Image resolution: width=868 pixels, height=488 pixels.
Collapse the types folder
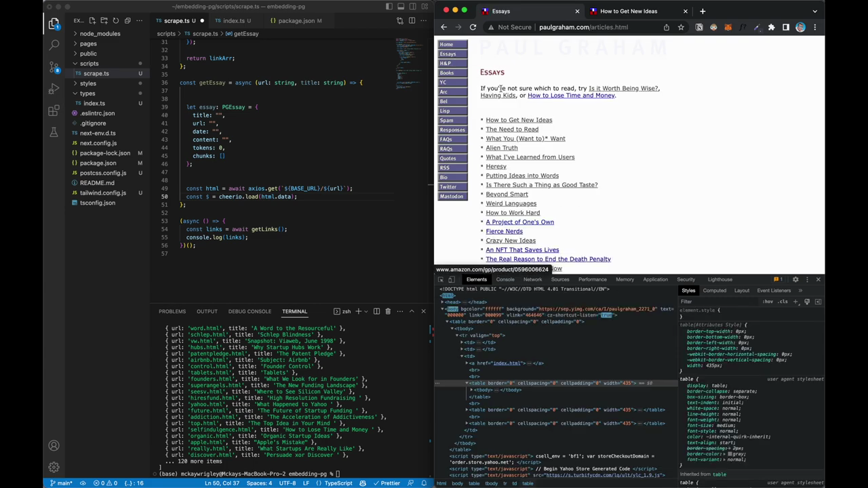point(87,94)
